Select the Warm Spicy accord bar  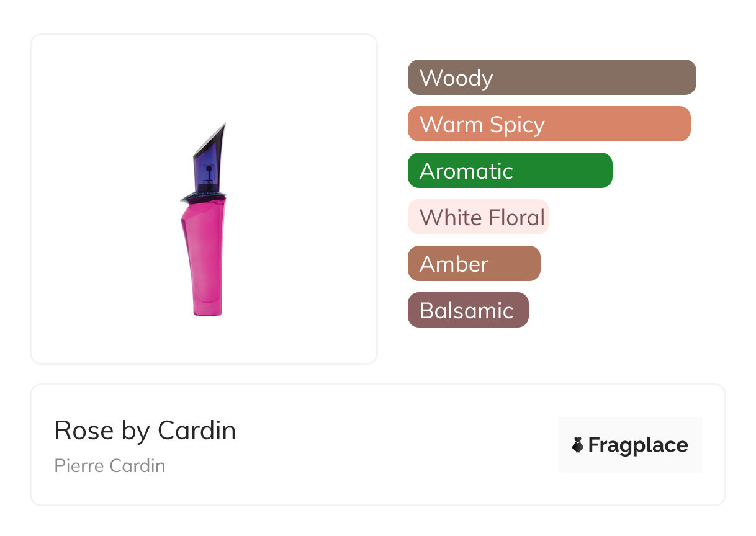coord(549,124)
